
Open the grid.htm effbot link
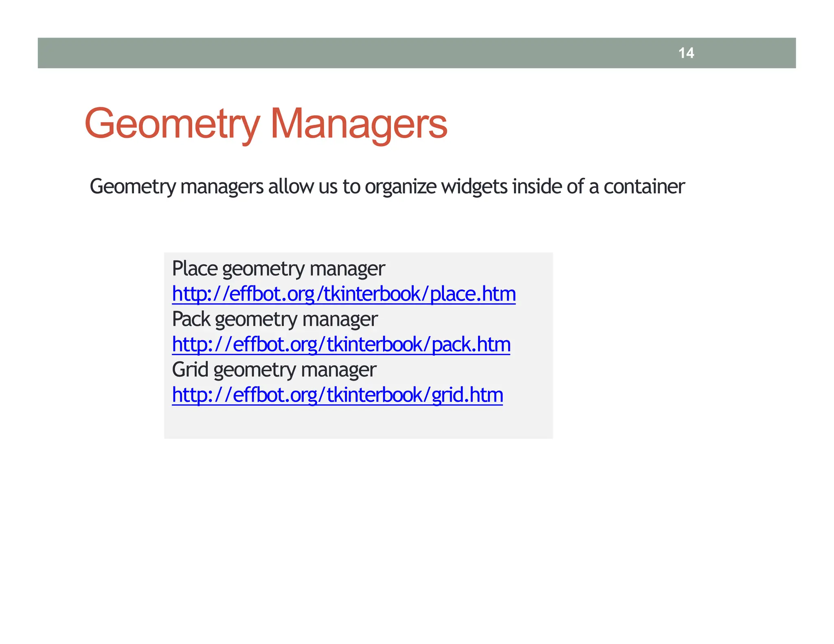[338, 395]
